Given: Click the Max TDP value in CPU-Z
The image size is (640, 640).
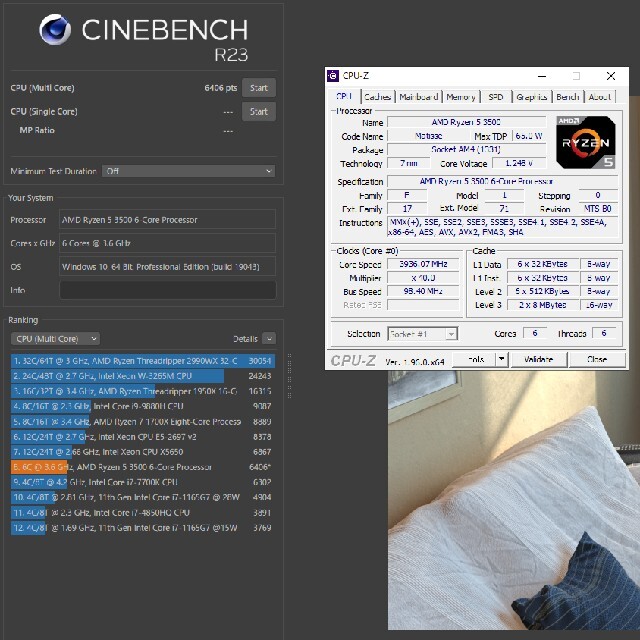Looking at the screenshot, I should 529,136.
